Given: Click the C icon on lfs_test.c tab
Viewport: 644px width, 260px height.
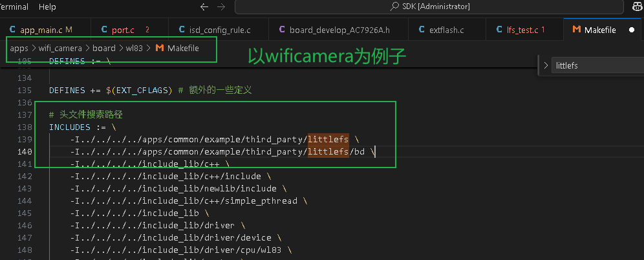Looking at the screenshot, I should [499, 30].
